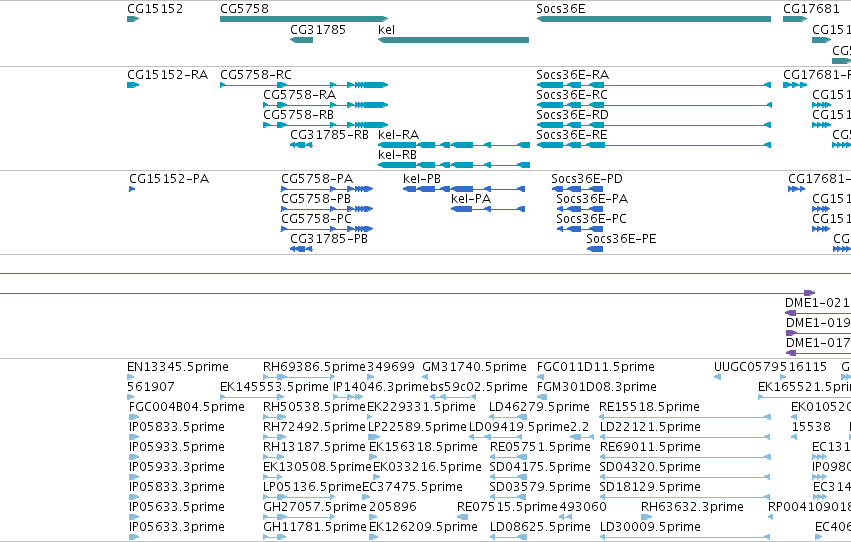Click EST LD30009.5prime label
Screen dimensions: 851x542
[650, 528]
